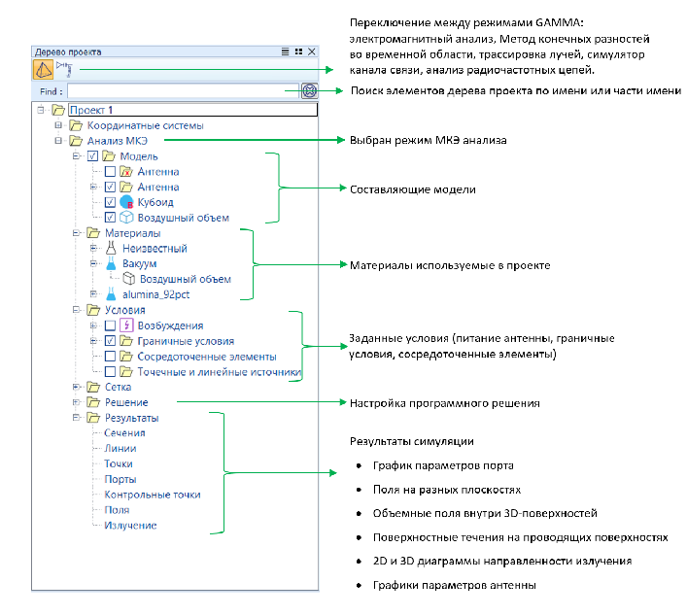
Task: Click the Кубоид blue sphere icon
Action: (125, 202)
